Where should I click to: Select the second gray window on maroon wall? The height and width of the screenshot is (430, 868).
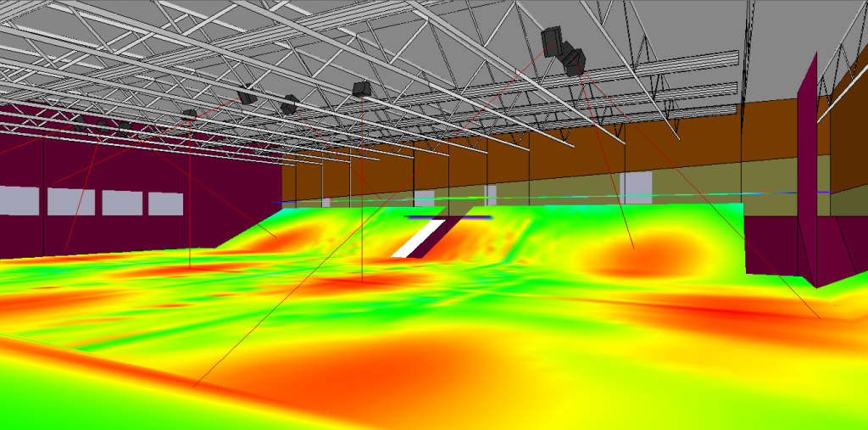(x=71, y=201)
